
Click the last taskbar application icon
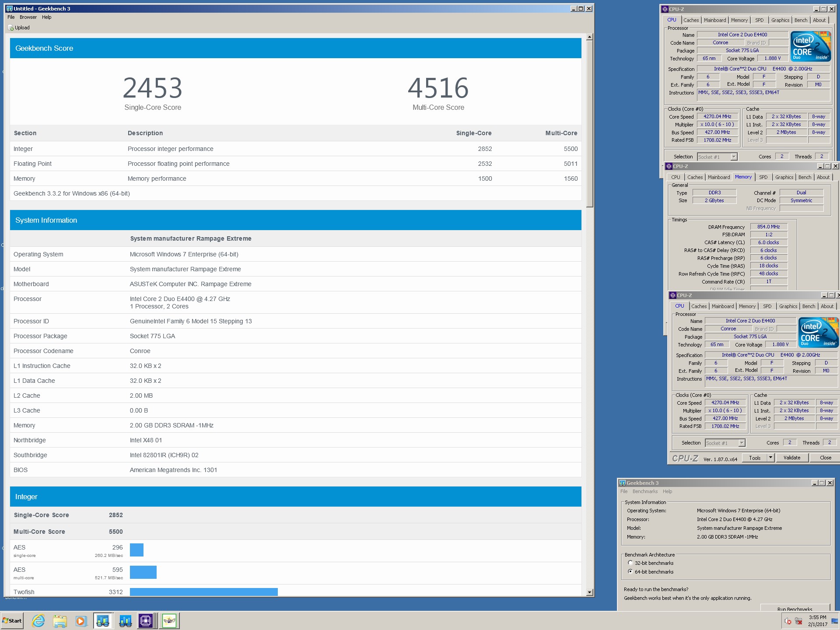point(169,621)
